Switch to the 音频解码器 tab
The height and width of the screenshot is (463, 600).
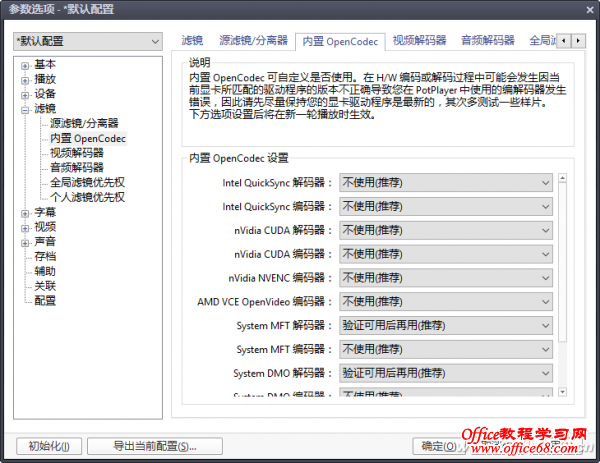click(x=487, y=41)
